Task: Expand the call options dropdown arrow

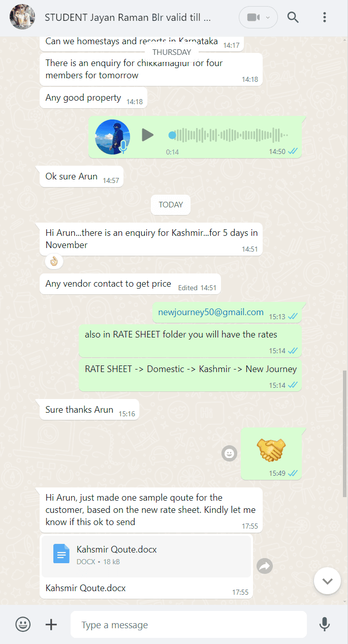Action: point(268,17)
